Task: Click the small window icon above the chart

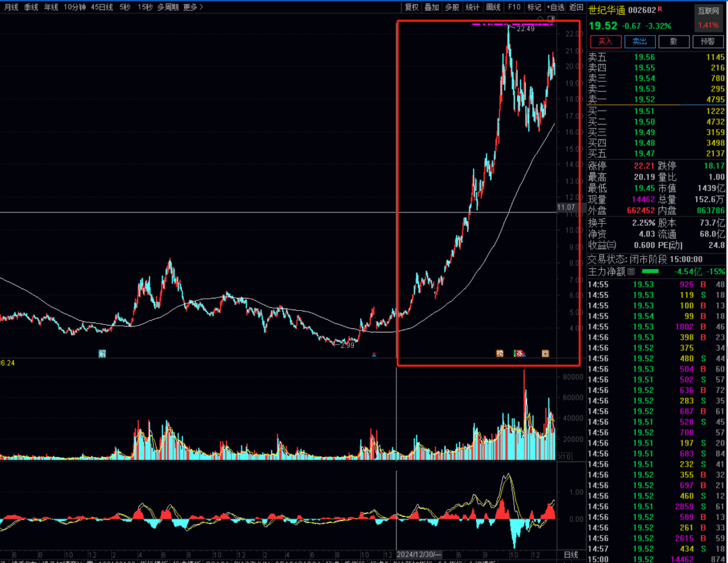Action: [551, 18]
